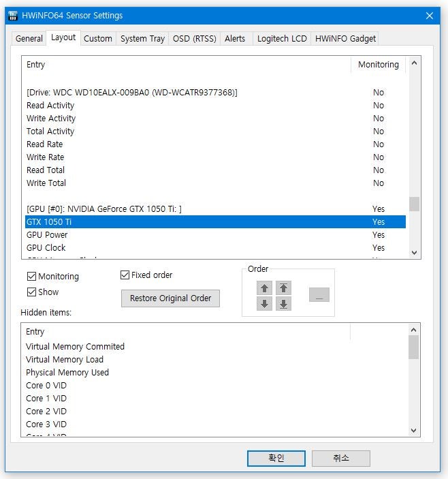Cancel with the 취소 button
The height and width of the screenshot is (479, 448).
[341, 459]
